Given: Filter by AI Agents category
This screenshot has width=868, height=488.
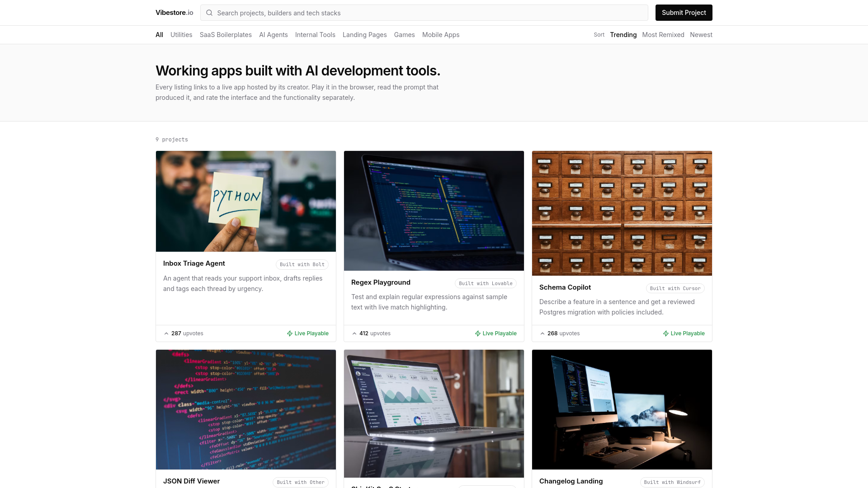Looking at the screenshot, I should tap(274, 35).
